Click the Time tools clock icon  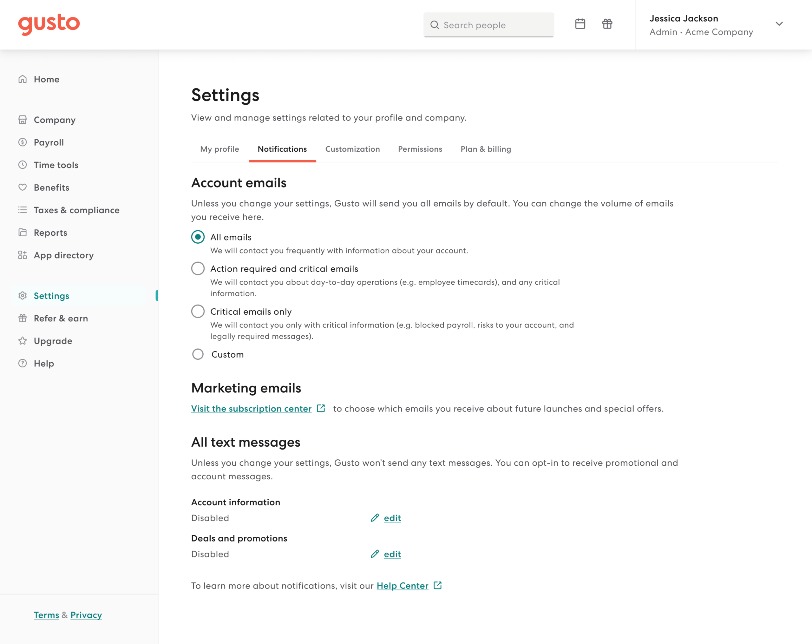coord(23,165)
